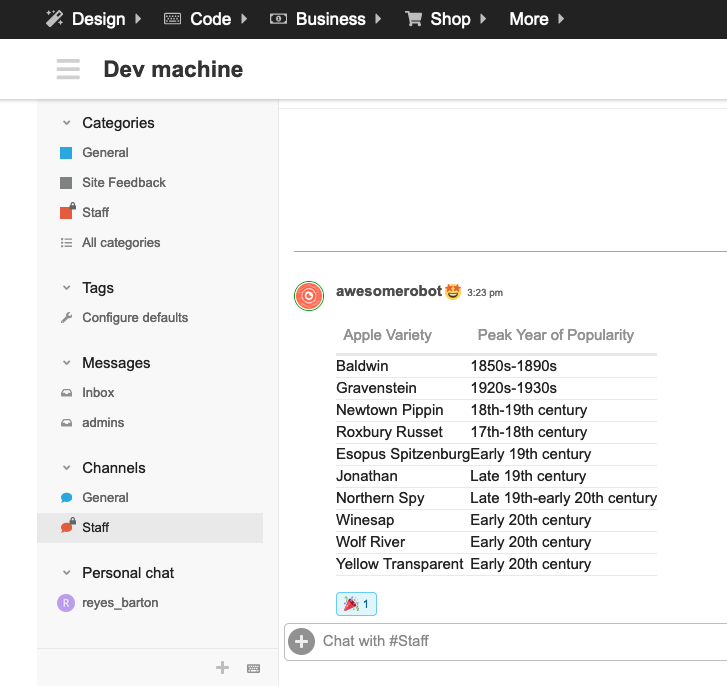
Task: Click the Yellow Transparent cell
Action: [400, 564]
